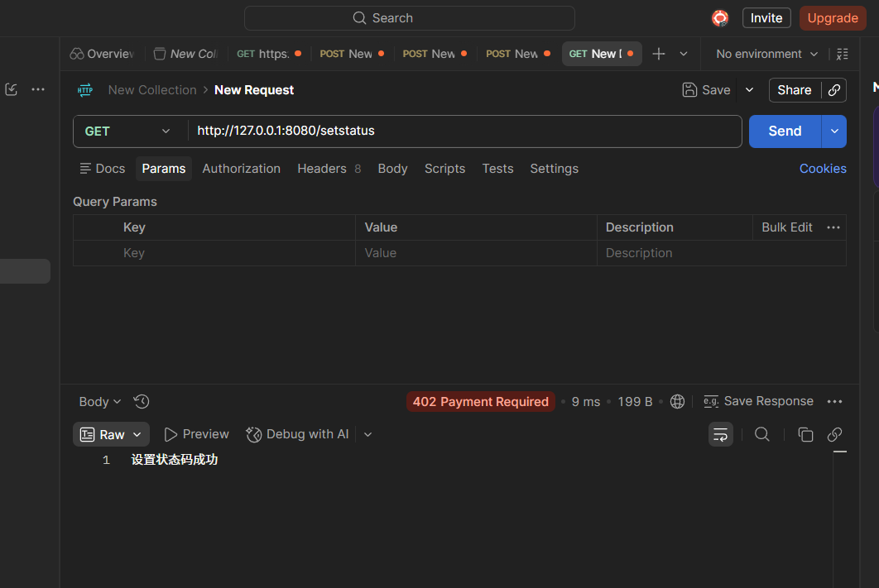
Task: Click the 402 Payment Required status badge
Action: tap(480, 402)
